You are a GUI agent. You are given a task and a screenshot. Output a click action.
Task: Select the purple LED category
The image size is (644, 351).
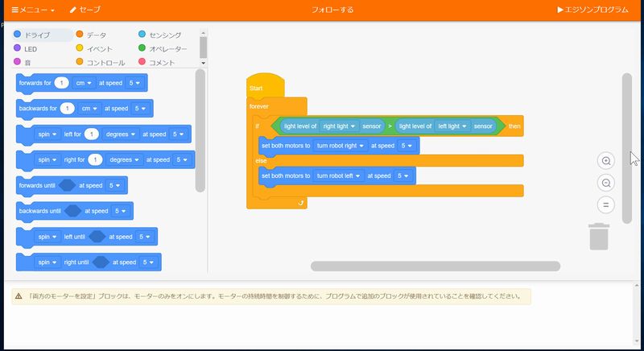point(31,48)
